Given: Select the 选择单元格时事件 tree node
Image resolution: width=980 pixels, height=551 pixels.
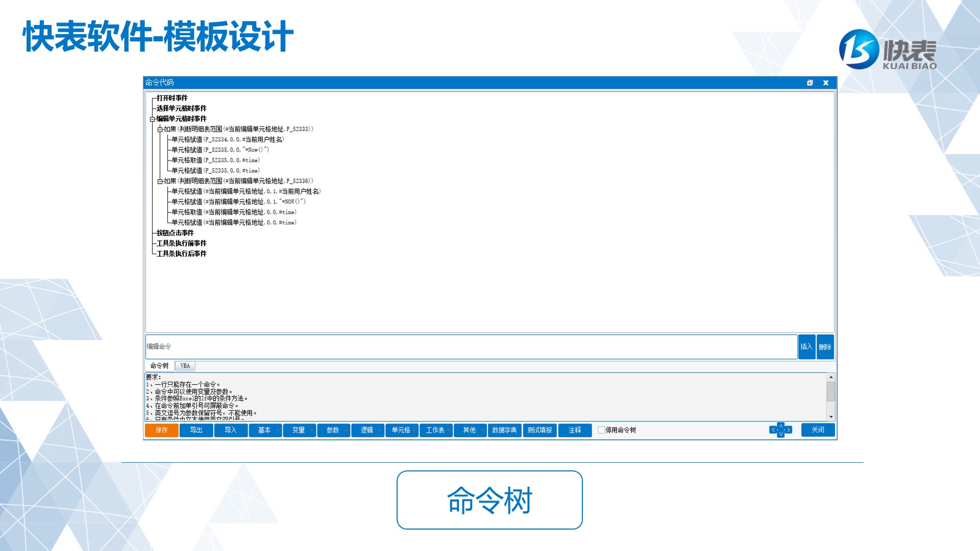Looking at the screenshot, I should point(182,108).
